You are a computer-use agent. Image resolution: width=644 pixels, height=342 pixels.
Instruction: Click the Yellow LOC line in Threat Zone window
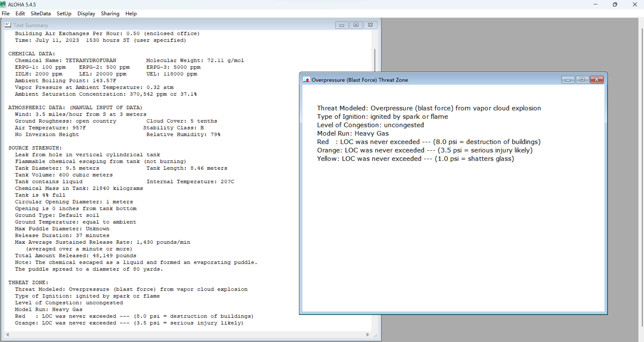pos(416,159)
